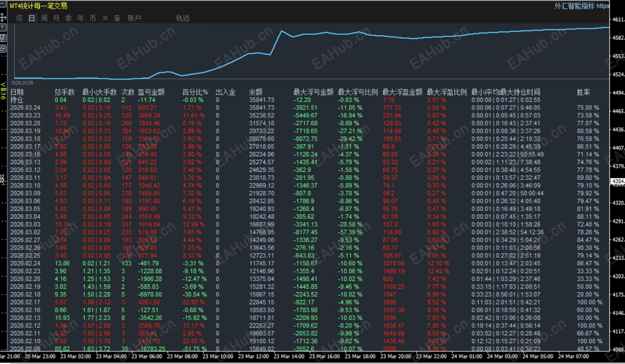
Task: Click the 黑 theme icon in left strip
Action: [x=3, y=38]
